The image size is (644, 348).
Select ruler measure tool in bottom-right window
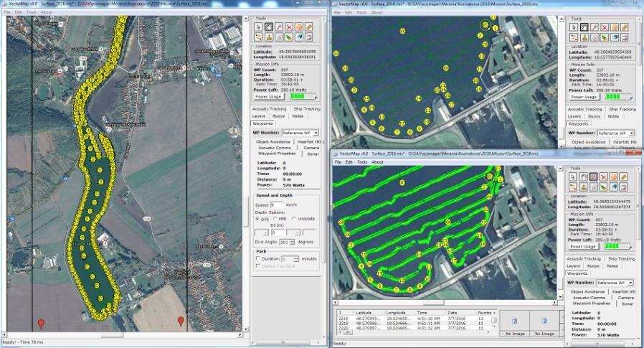click(623, 177)
